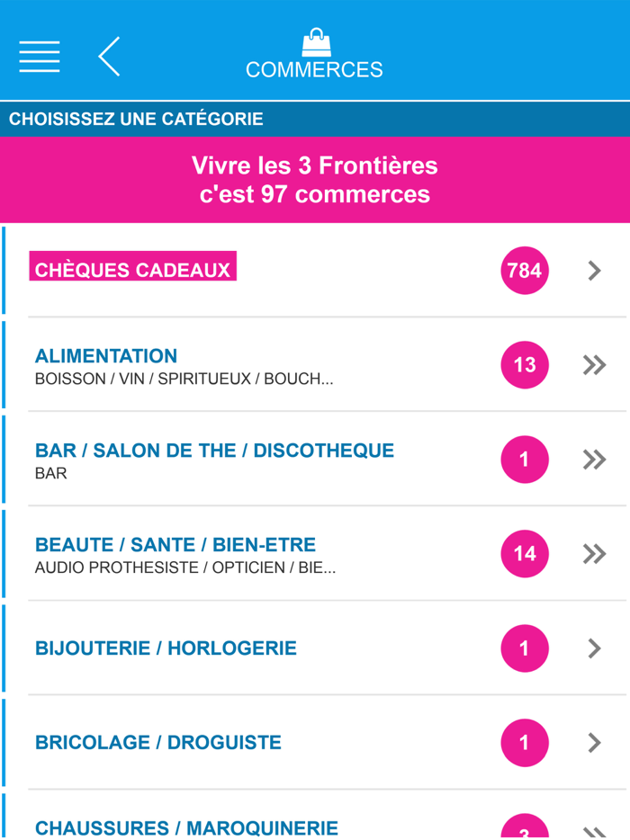Click the 1 badge for BRICOLAGE / DROGUISTE

click(524, 743)
